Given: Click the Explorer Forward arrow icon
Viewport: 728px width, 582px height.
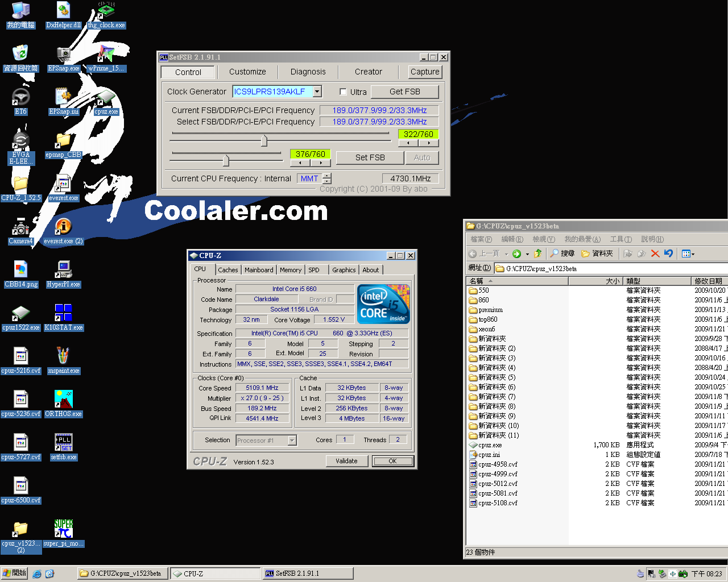Looking at the screenshot, I should click(516, 253).
